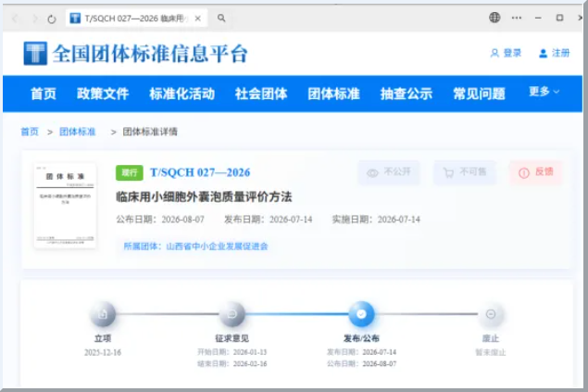Click the 开始日期 2026-01-13 text
The height and width of the screenshot is (392, 588).
click(232, 352)
